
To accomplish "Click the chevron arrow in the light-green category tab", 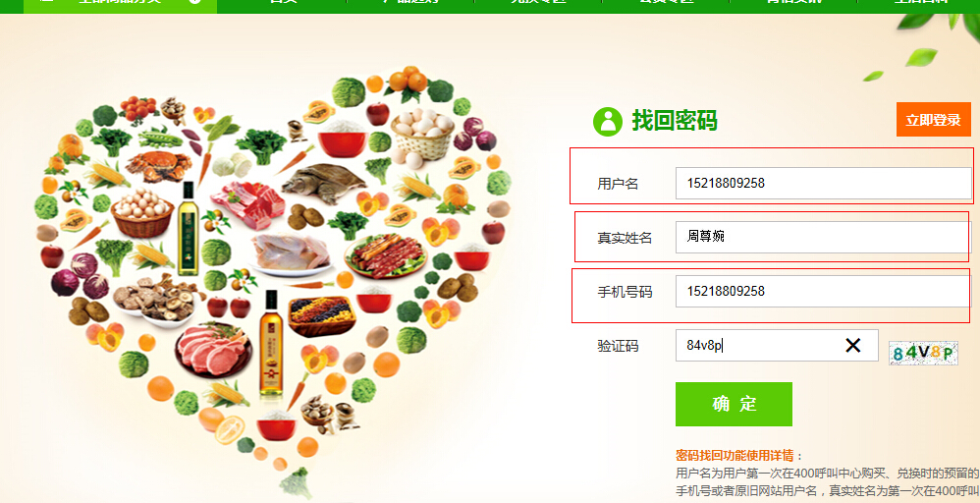I will 195,2.
